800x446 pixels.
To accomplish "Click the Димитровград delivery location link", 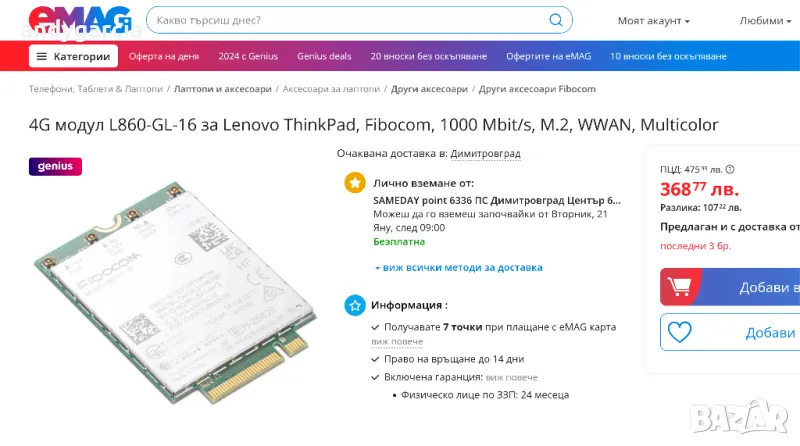I will 485,154.
